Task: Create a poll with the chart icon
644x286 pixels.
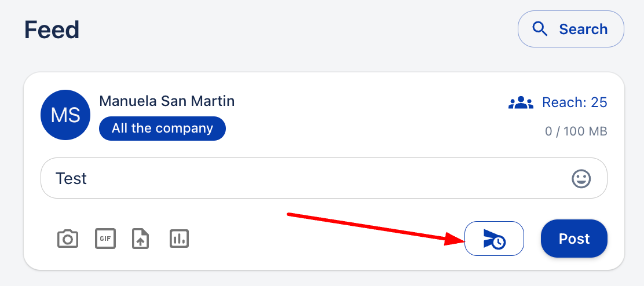Action: pyautogui.click(x=179, y=239)
